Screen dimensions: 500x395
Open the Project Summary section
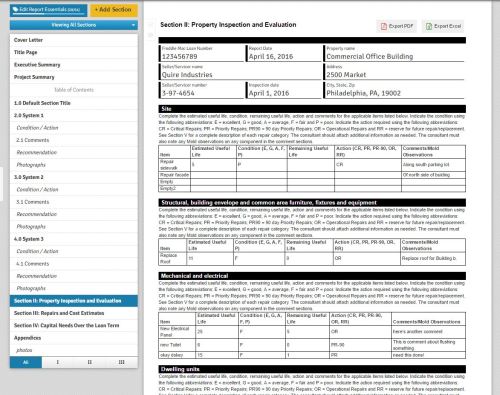click(74, 77)
